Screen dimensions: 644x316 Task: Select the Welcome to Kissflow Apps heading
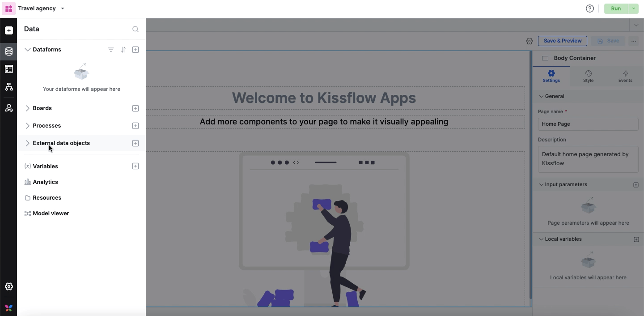click(324, 98)
